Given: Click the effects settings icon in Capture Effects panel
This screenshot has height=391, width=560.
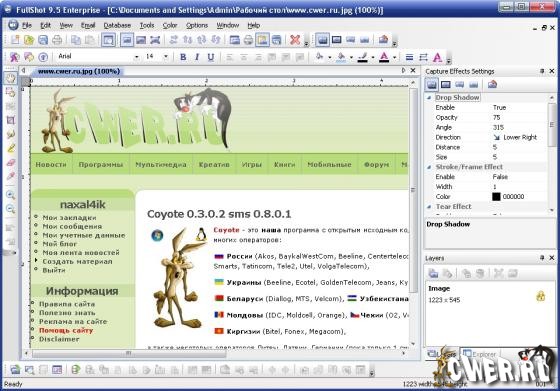Looking at the screenshot, I should 492,85.
